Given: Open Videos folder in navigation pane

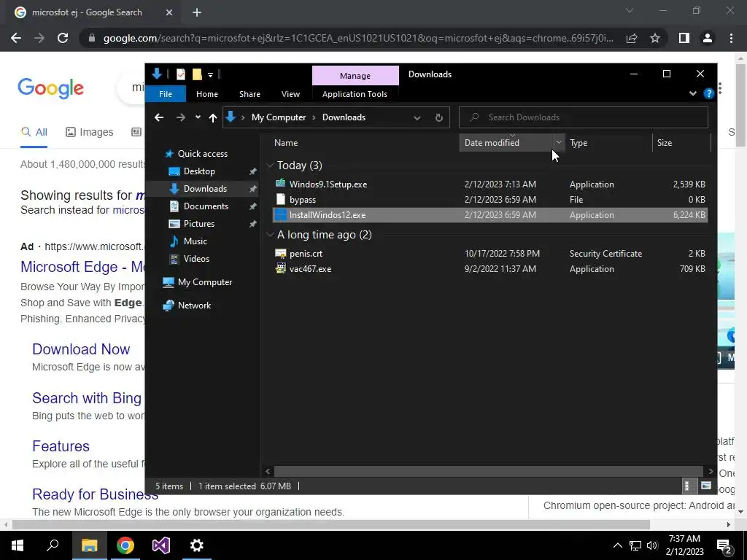Looking at the screenshot, I should click(196, 259).
